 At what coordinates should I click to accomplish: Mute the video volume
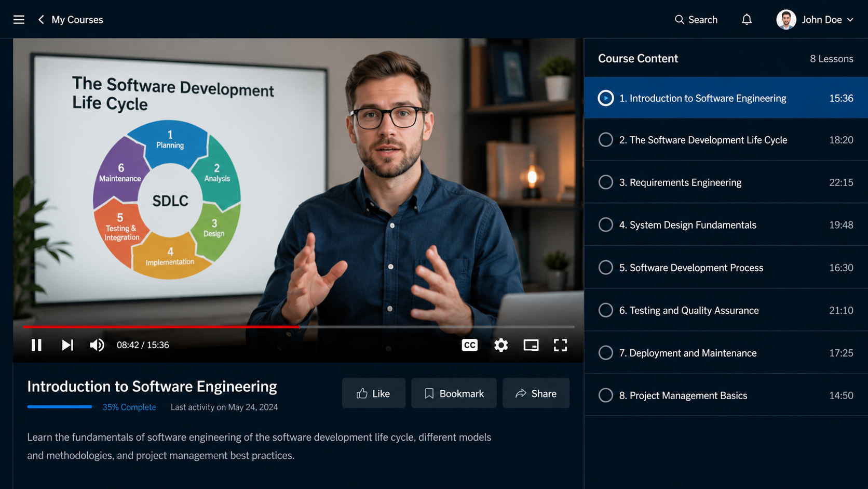pos(97,345)
